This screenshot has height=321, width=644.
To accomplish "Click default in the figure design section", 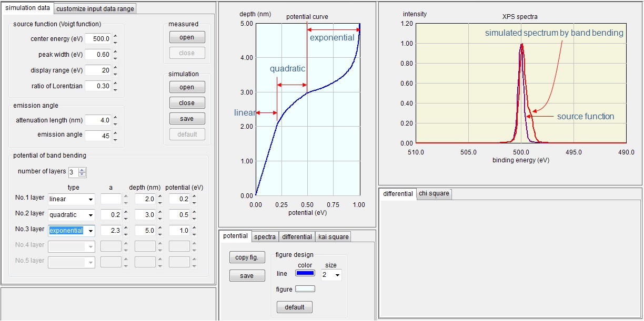I will [294, 307].
